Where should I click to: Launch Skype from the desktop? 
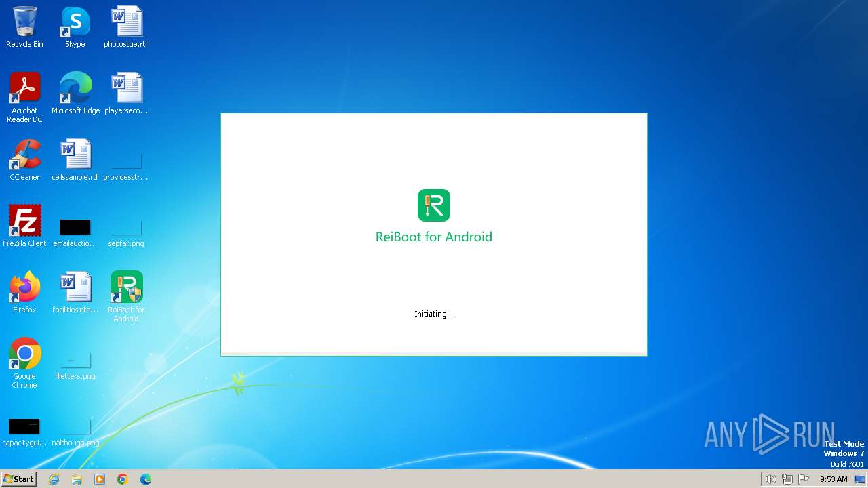(x=75, y=27)
